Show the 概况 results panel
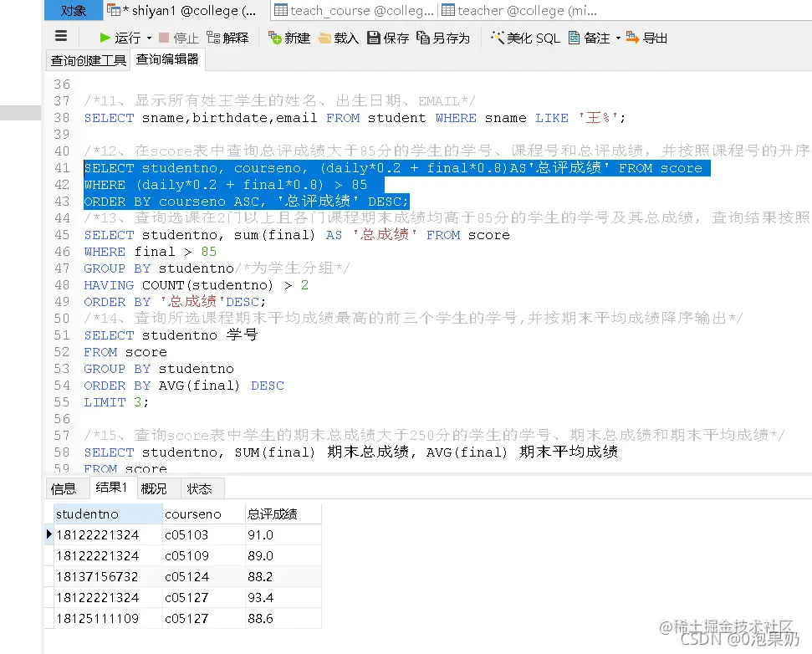The image size is (812, 654). 154,488
